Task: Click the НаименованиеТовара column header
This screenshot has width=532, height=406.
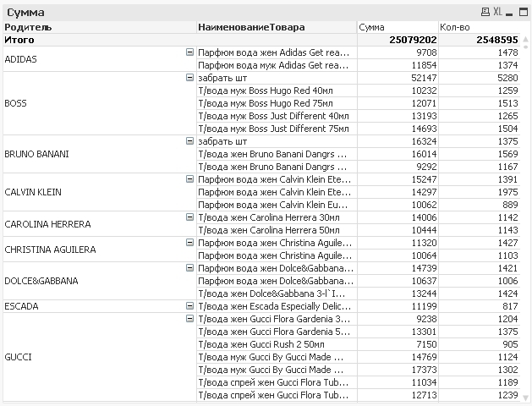Action: pyautogui.click(x=250, y=27)
